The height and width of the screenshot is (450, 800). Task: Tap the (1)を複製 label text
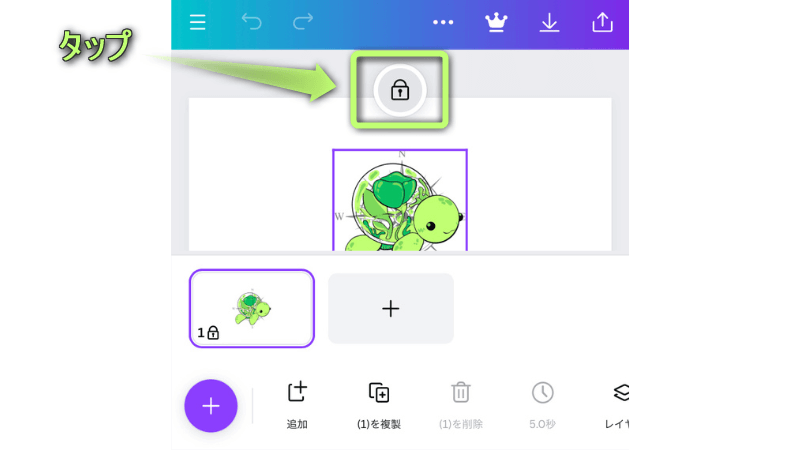(379, 424)
